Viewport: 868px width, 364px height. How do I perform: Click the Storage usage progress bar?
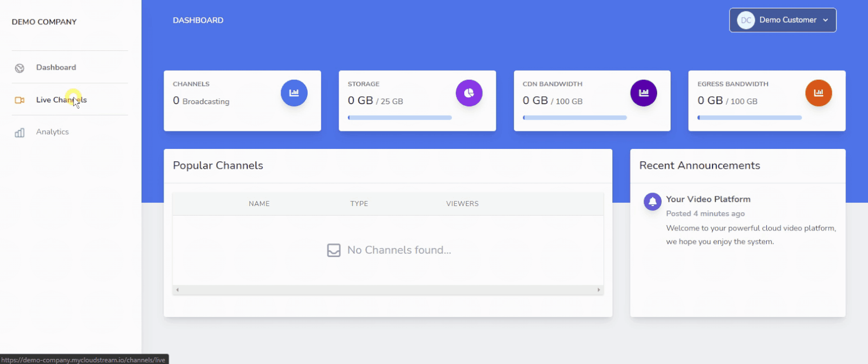400,117
